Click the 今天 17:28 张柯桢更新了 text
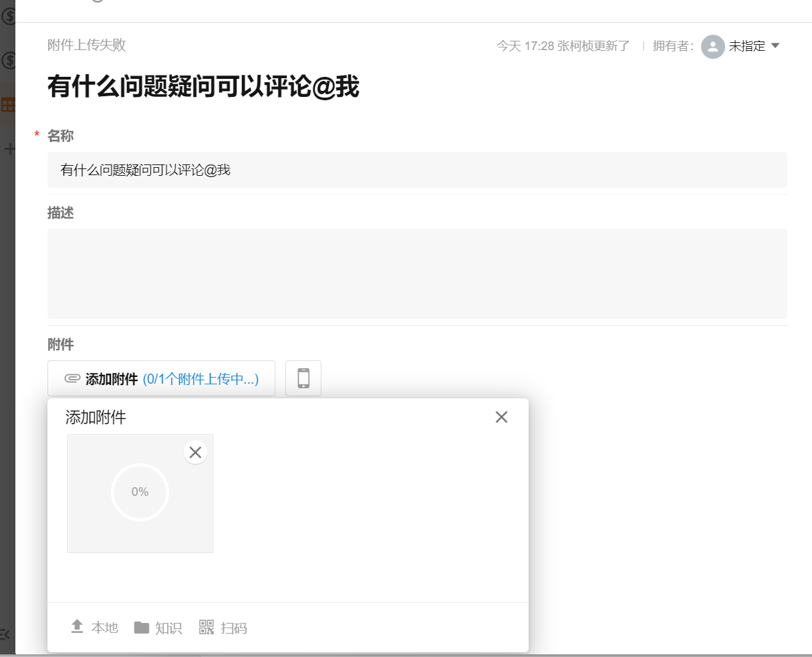The height and width of the screenshot is (657, 812). coord(563,46)
